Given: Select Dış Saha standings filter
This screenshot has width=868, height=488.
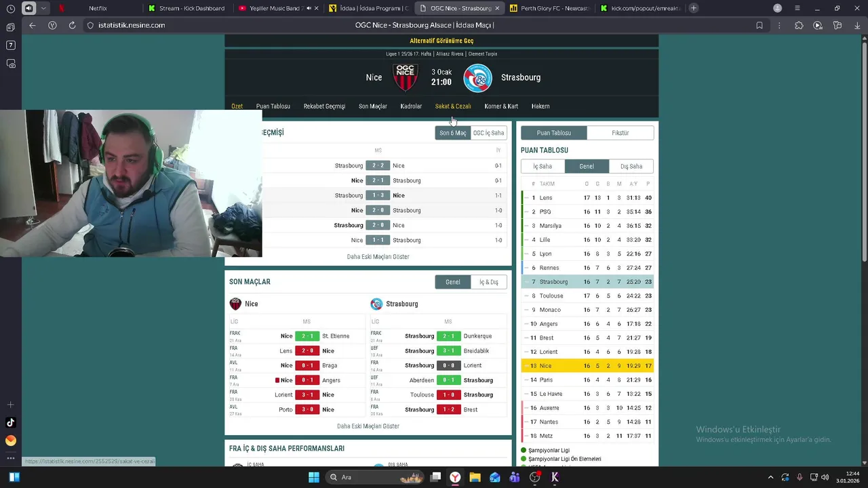Looking at the screenshot, I should (631, 166).
